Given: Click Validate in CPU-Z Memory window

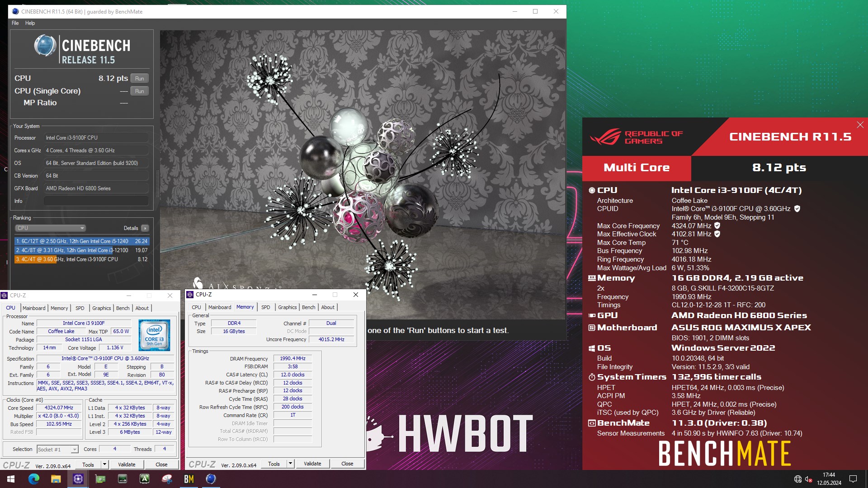Looking at the screenshot, I should click(x=312, y=464).
